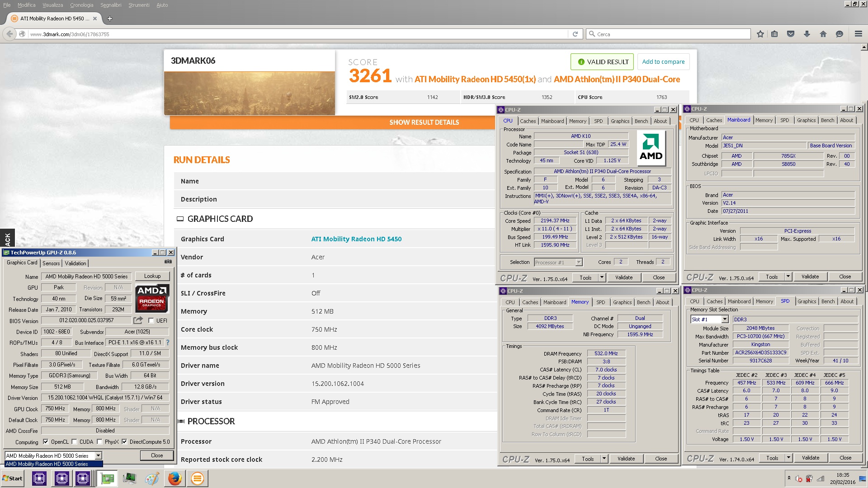Open the Cronologia menu
This screenshot has height=488, width=868.
(81, 5)
